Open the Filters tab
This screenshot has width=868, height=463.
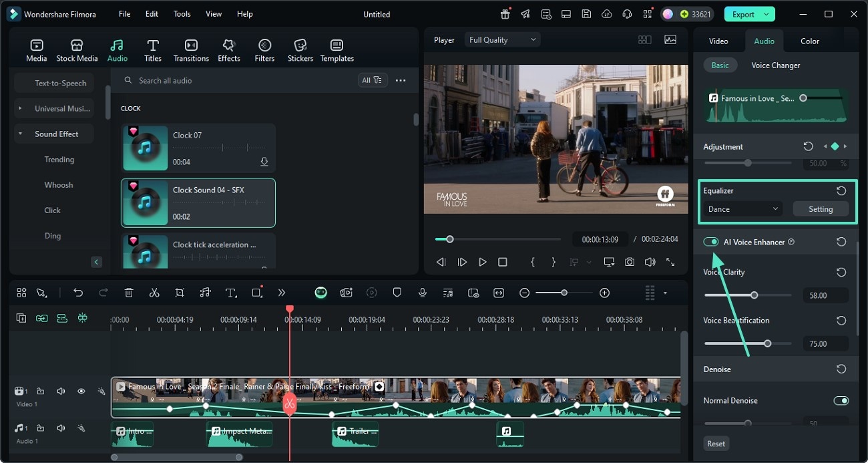click(x=264, y=50)
